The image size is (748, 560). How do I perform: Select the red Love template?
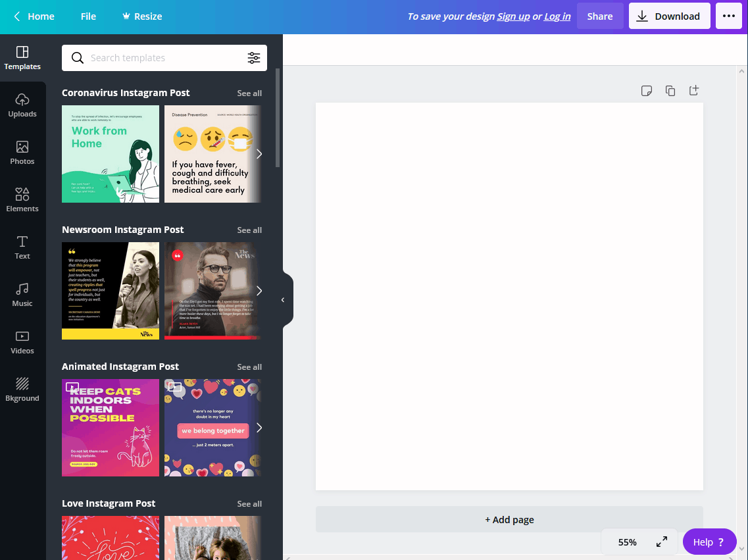(111, 538)
